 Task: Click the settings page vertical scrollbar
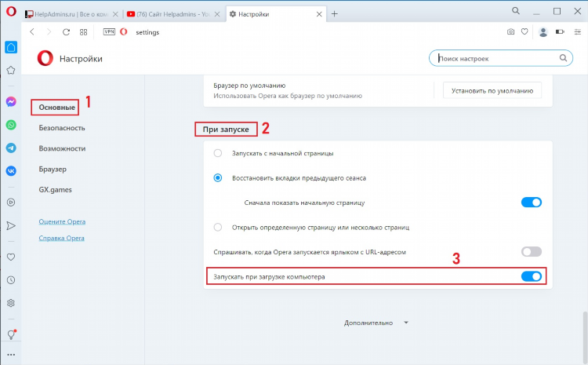coord(585,338)
